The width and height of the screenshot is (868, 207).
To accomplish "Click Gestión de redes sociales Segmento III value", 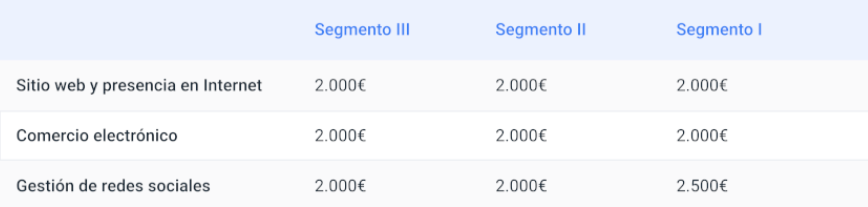I will point(340,185).
